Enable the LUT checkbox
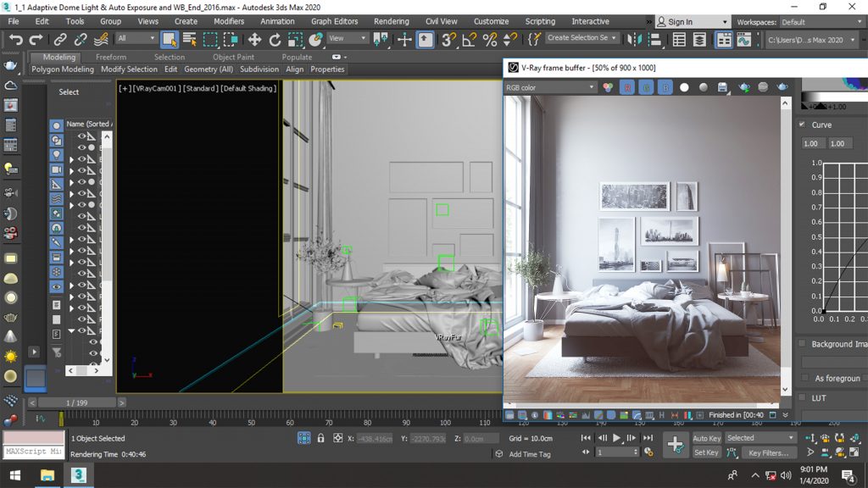The image size is (868, 488). (x=802, y=397)
